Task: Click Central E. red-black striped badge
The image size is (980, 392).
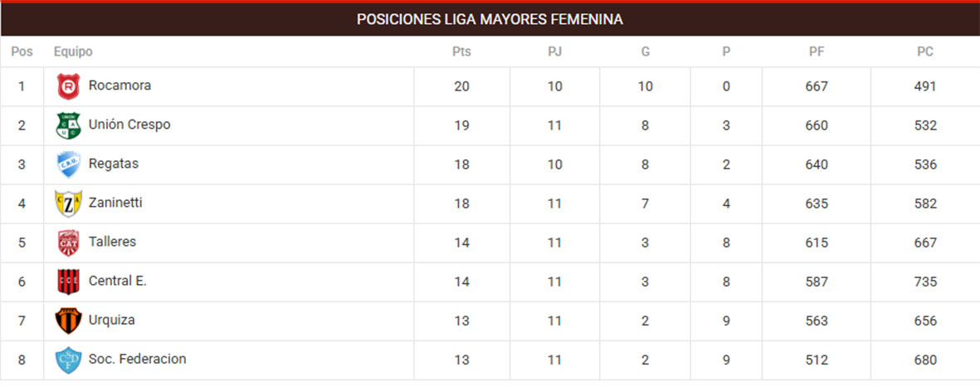Action: coord(68,282)
